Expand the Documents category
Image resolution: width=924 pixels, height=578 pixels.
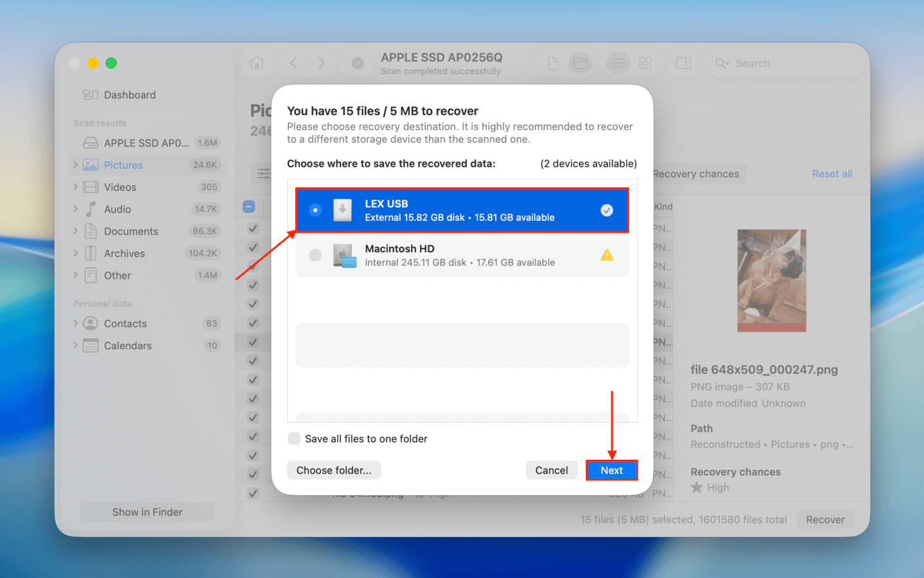pos(74,231)
